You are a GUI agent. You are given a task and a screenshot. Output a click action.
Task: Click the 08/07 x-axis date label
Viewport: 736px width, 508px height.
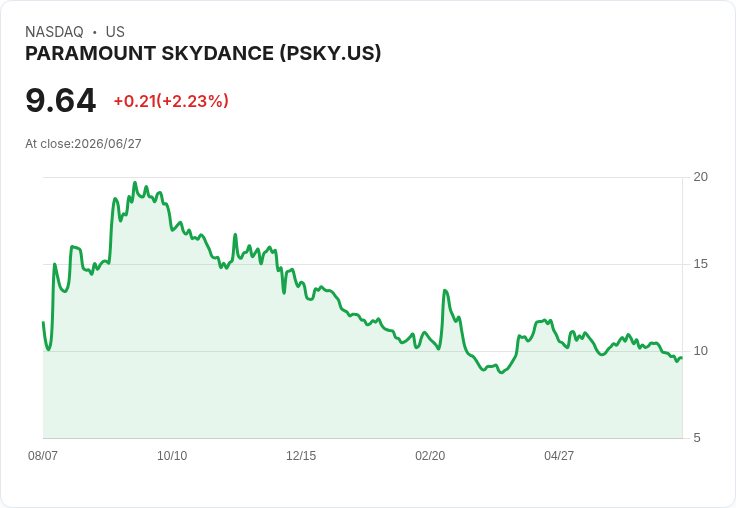pos(43,455)
